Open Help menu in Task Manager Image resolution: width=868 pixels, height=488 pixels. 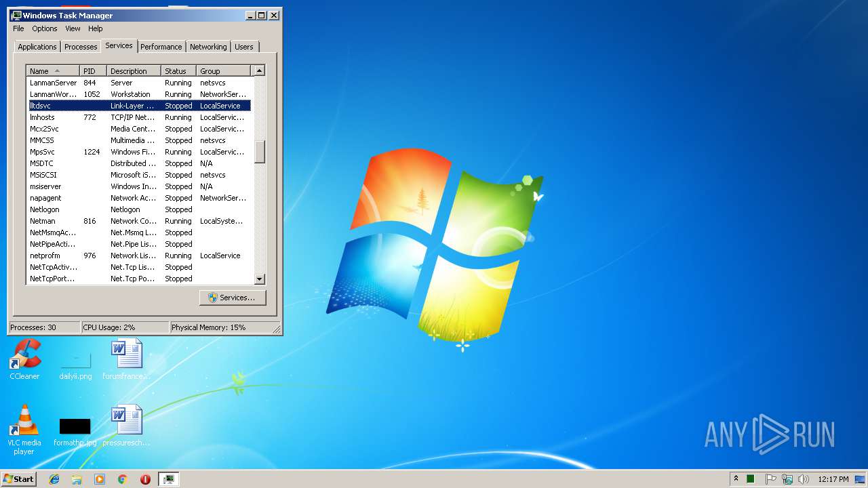[x=96, y=28]
